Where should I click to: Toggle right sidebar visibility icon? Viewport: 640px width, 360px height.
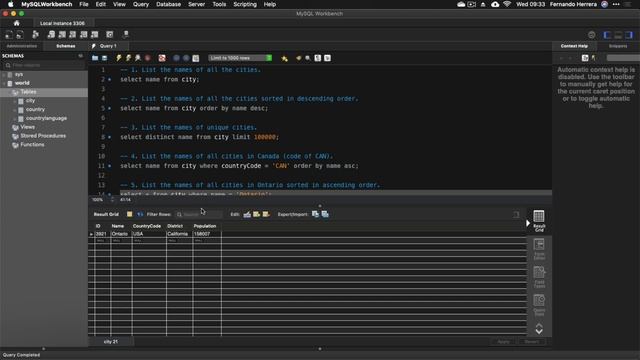coord(629,35)
